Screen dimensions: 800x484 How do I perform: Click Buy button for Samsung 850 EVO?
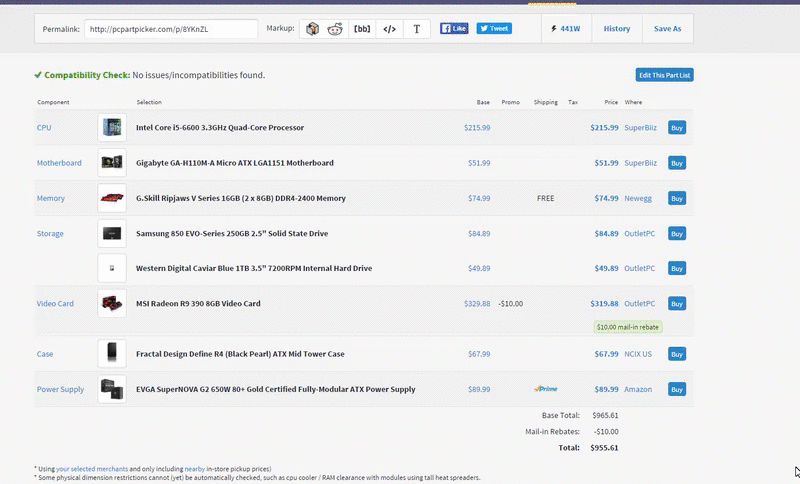coord(677,234)
